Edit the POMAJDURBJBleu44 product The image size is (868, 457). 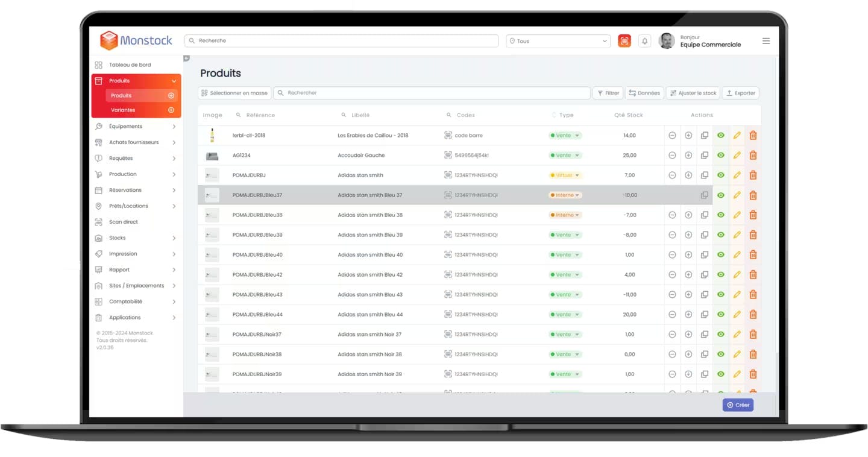(x=737, y=315)
